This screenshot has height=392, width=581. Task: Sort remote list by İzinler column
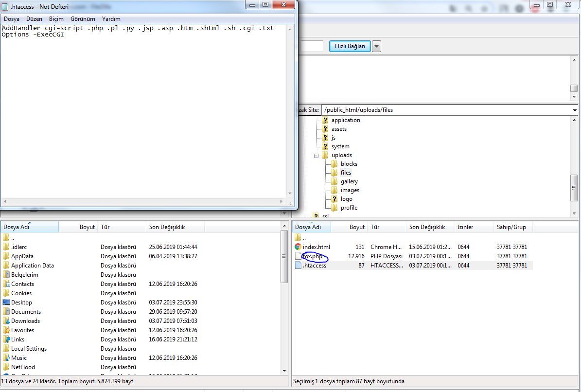(x=475, y=227)
